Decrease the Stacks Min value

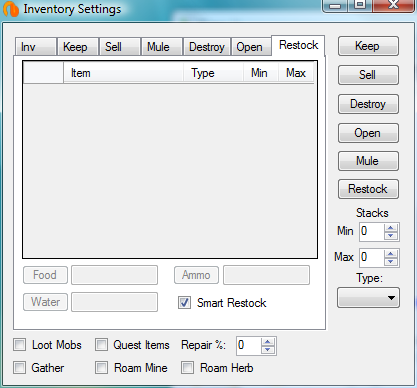tap(391, 236)
